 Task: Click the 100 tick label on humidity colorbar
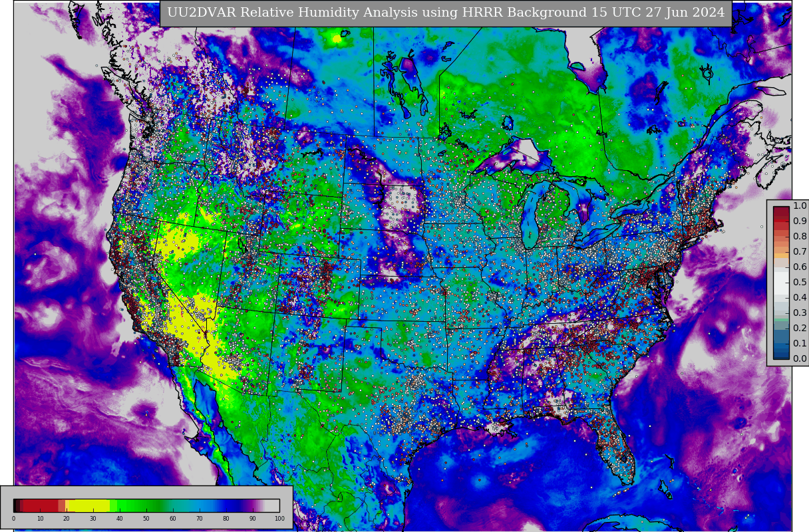(279, 519)
